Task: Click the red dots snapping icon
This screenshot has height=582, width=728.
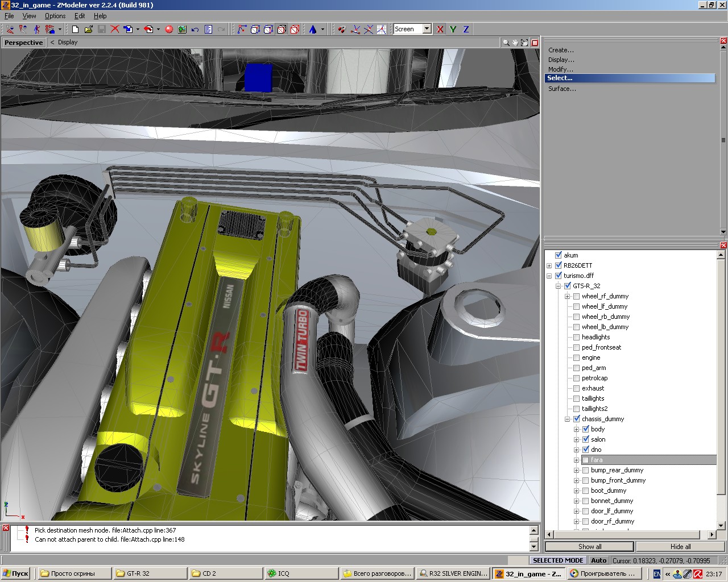Action: coord(341,29)
